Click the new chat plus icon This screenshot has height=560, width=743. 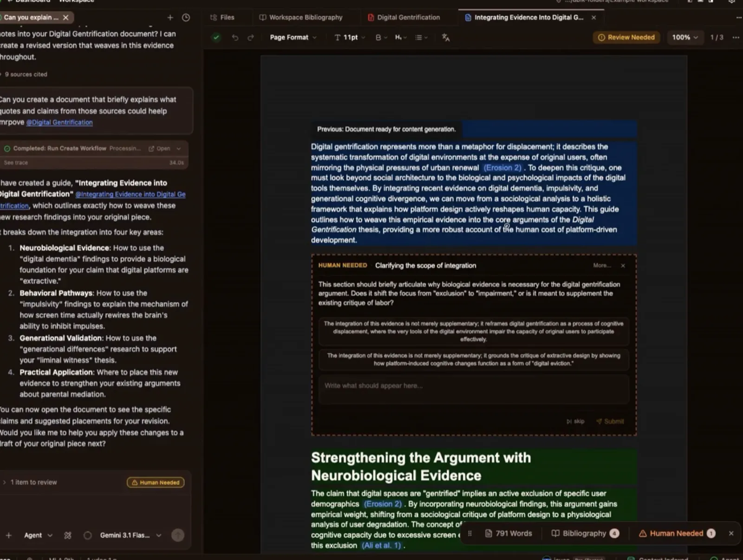click(170, 18)
